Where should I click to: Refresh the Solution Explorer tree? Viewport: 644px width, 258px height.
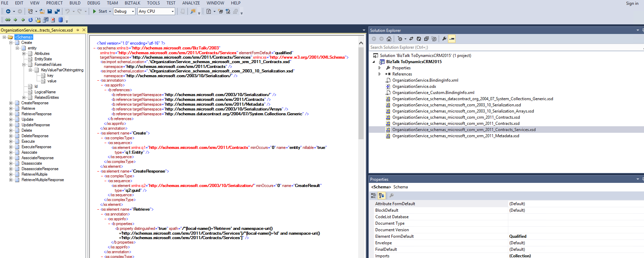tap(419, 39)
